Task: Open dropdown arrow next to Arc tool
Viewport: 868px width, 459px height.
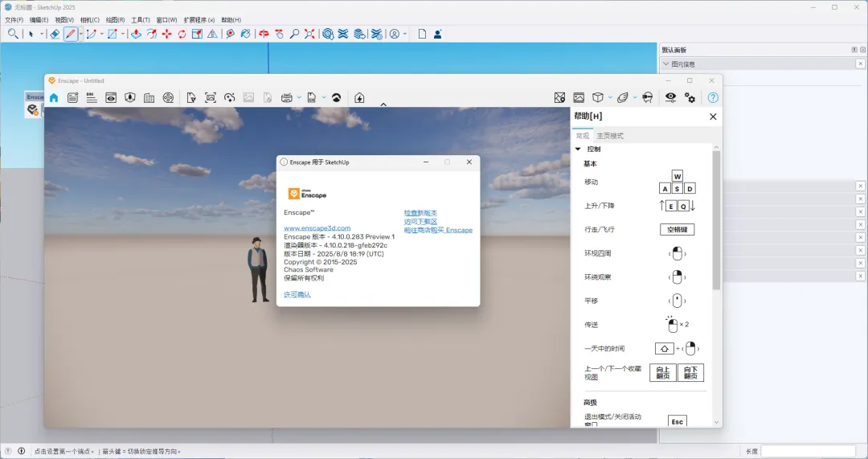Action: click(x=102, y=34)
